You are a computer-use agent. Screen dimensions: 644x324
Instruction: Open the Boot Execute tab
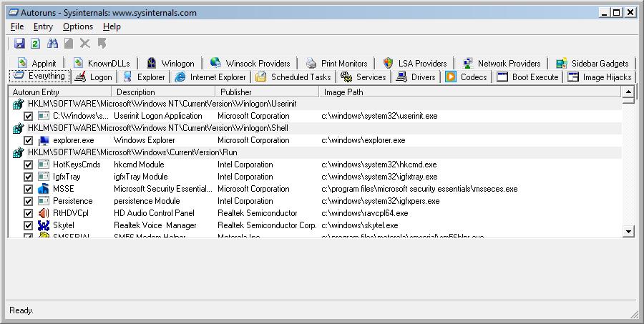pos(528,77)
